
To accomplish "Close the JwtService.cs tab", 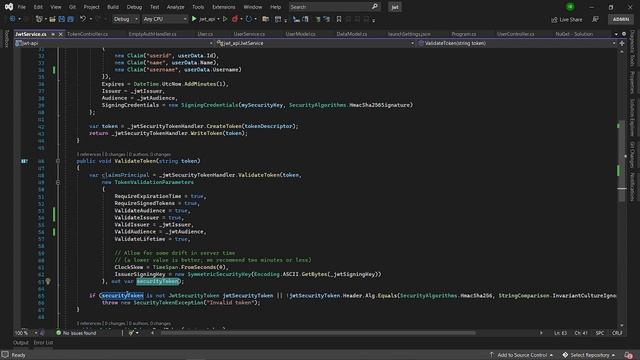I will pos(61,34).
